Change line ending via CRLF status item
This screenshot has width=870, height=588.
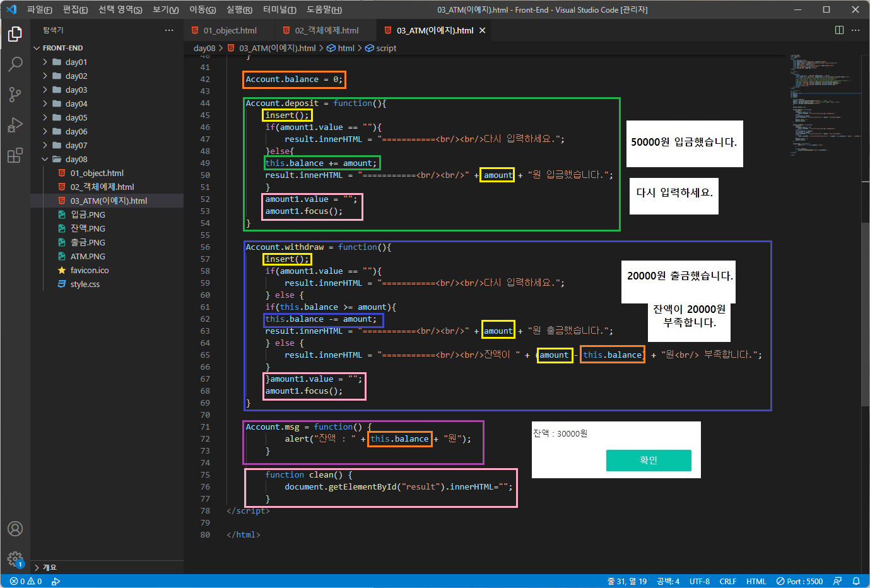pos(728,581)
